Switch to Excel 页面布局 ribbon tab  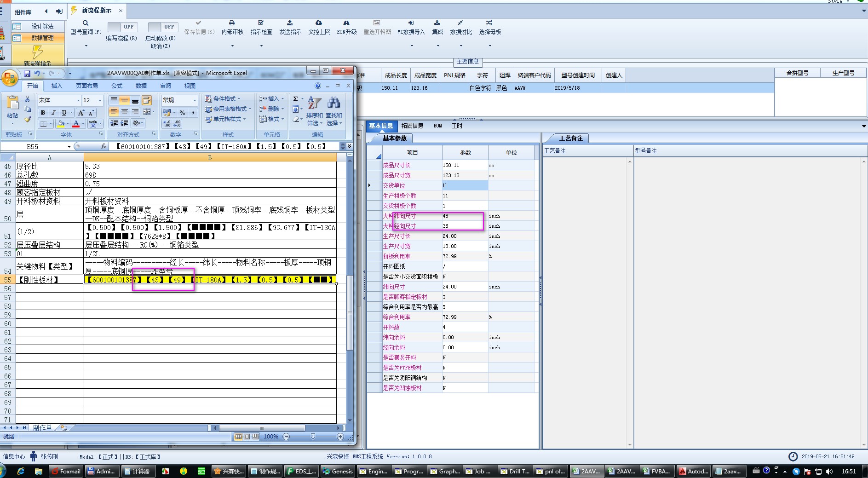point(87,86)
